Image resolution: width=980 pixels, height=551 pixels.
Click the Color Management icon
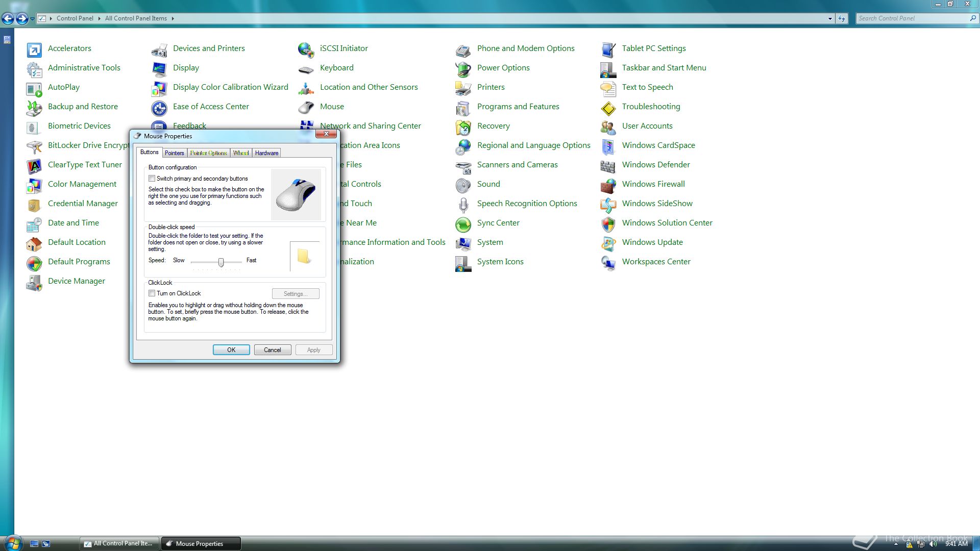point(34,185)
